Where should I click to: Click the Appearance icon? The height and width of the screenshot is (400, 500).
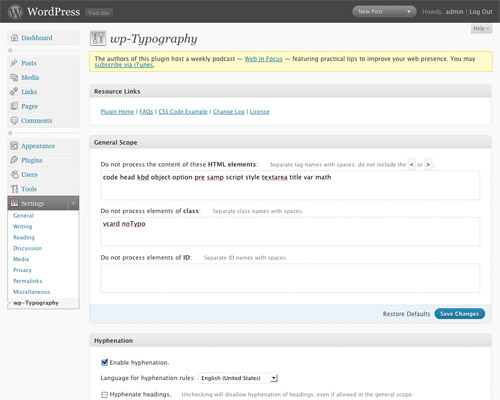click(x=14, y=146)
